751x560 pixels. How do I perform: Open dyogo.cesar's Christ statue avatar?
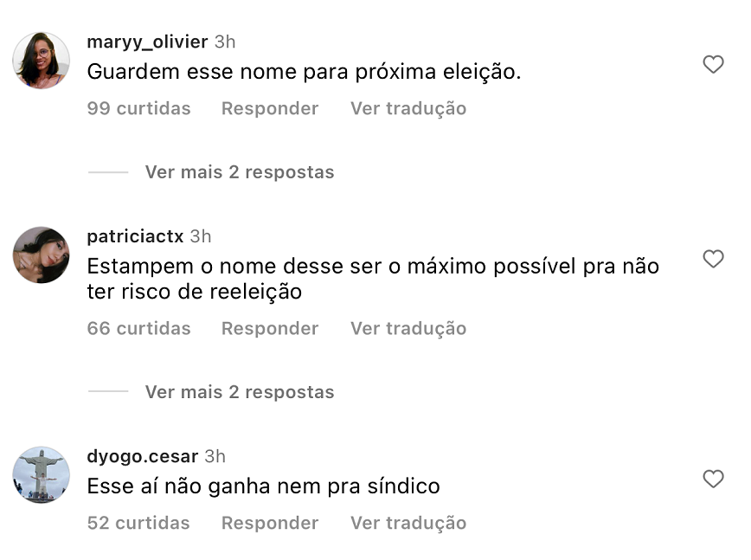point(42,474)
